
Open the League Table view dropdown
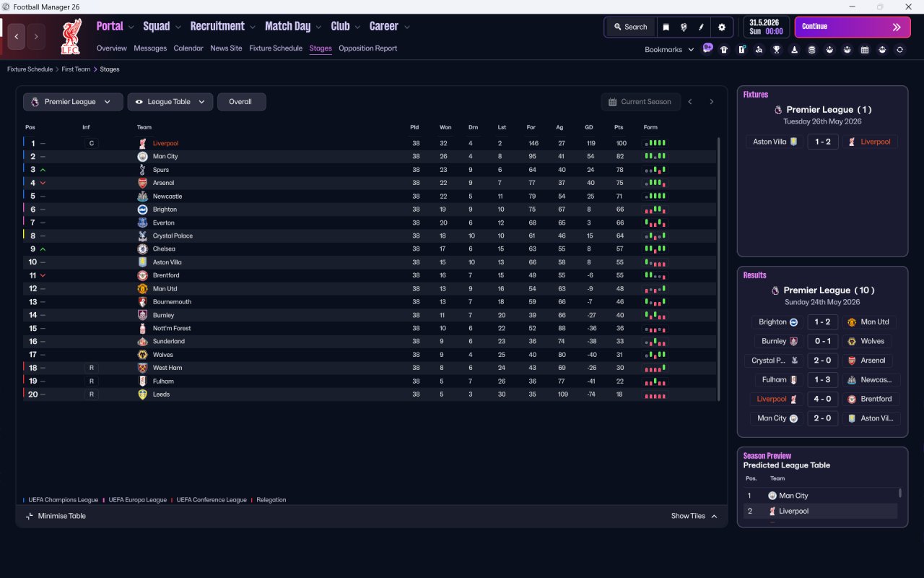tap(170, 102)
